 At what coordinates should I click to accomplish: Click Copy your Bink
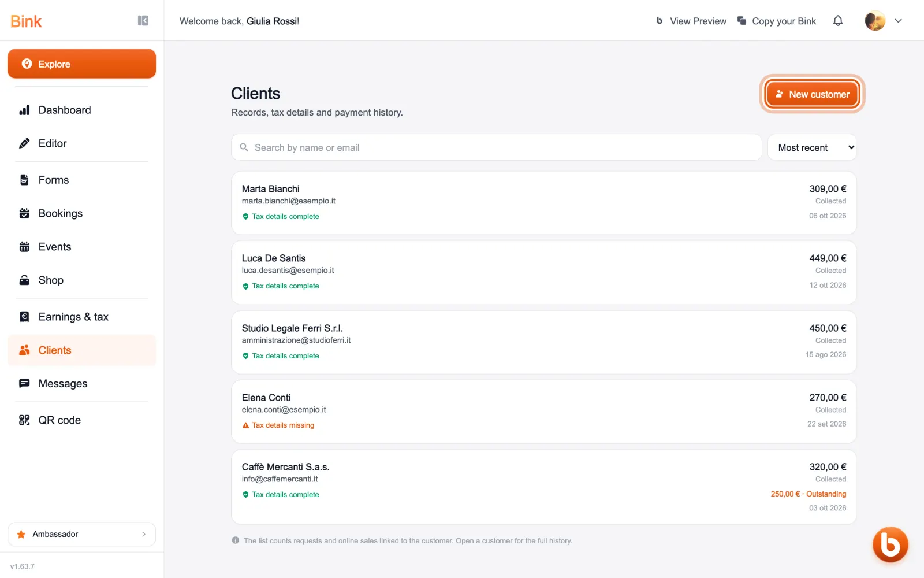777,21
